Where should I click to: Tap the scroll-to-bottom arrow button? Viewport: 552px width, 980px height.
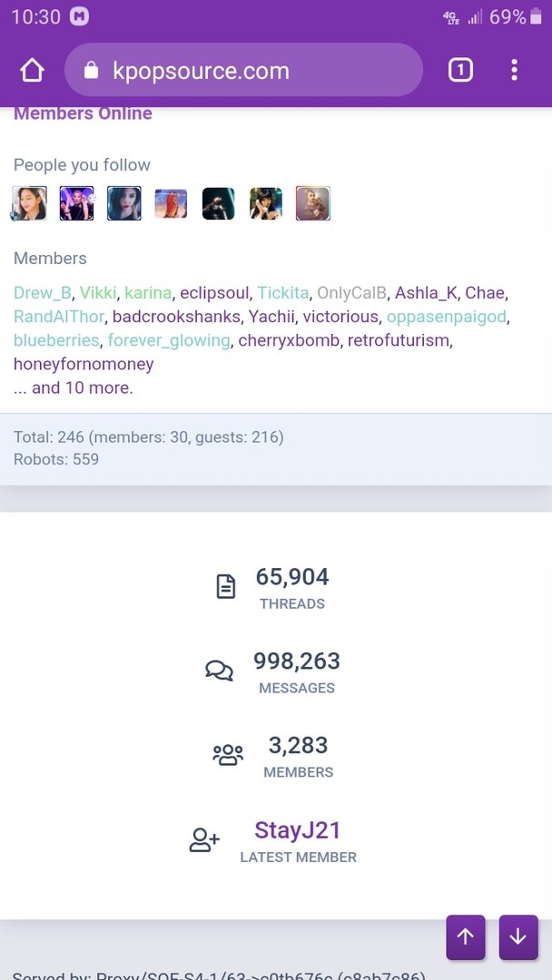pos(518,936)
